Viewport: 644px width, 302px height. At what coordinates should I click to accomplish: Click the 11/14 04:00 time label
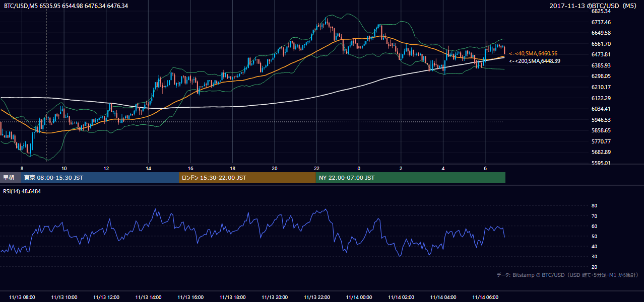click(443, 297)
